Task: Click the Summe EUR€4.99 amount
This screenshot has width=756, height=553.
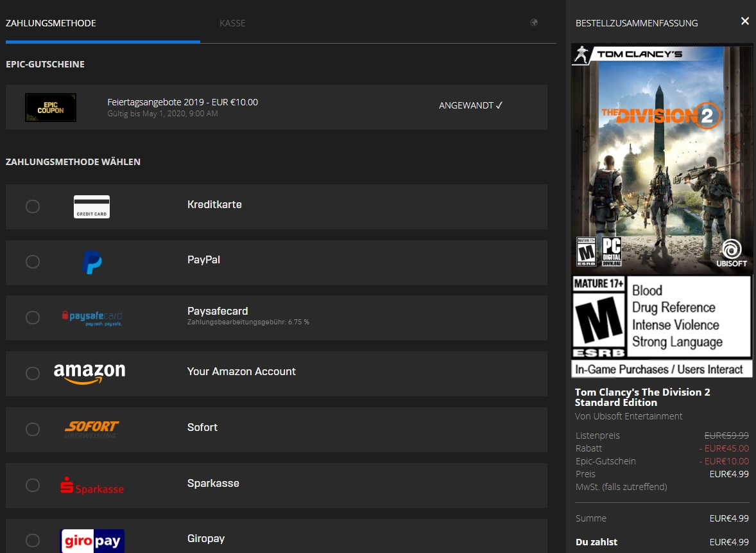Action: pyautogui.click(x=729, y=519)
